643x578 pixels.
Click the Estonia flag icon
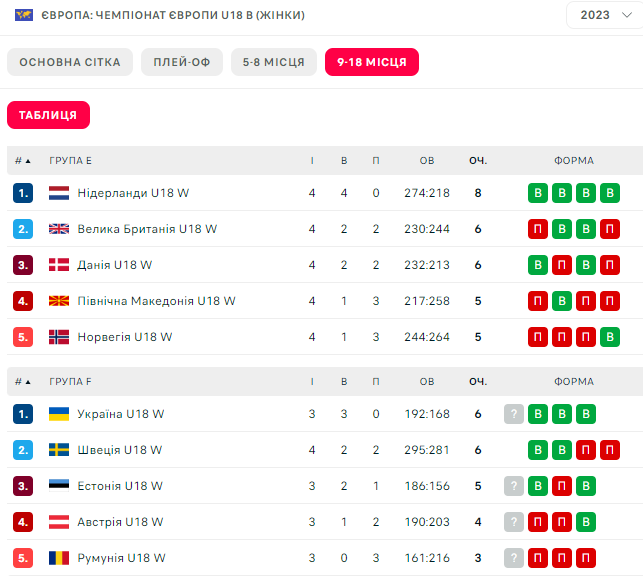tap(59, 486)
